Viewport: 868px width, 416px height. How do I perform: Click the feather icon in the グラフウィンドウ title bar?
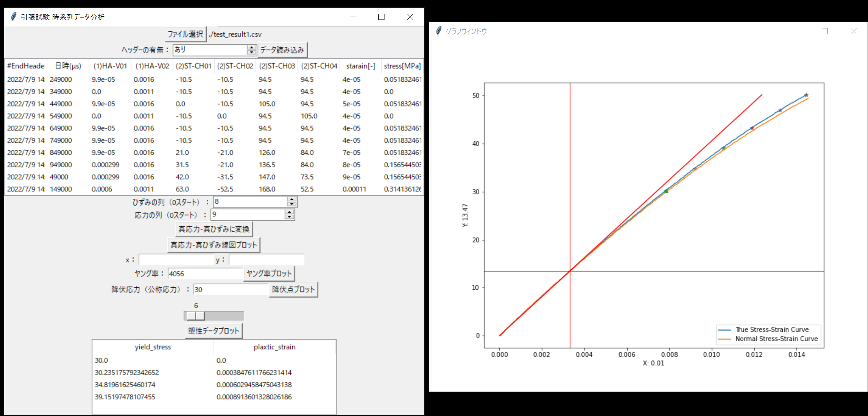pos(438,31)
